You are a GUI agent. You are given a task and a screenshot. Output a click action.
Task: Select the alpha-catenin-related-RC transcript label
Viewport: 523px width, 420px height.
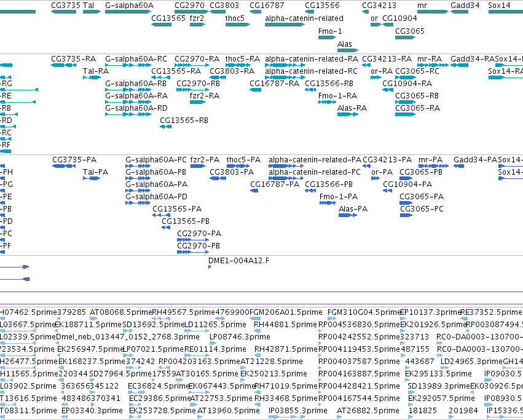[x=311, y=71]
